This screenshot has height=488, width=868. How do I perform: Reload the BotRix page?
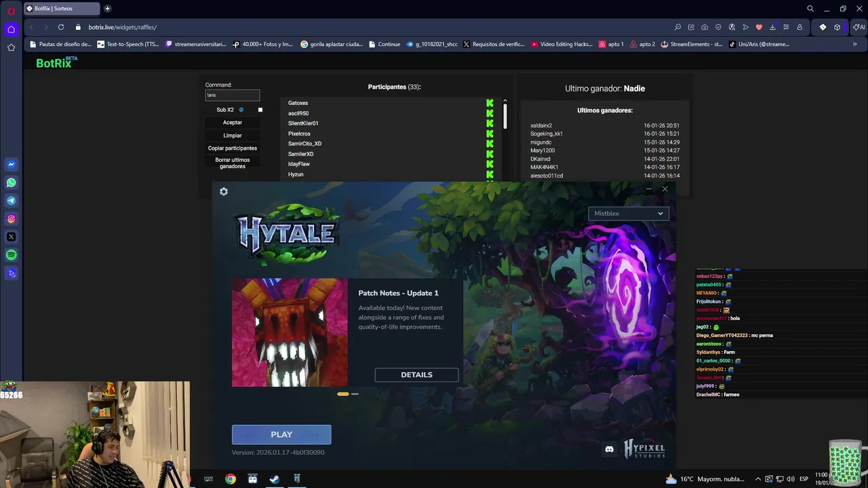click(x=61, y=27)
